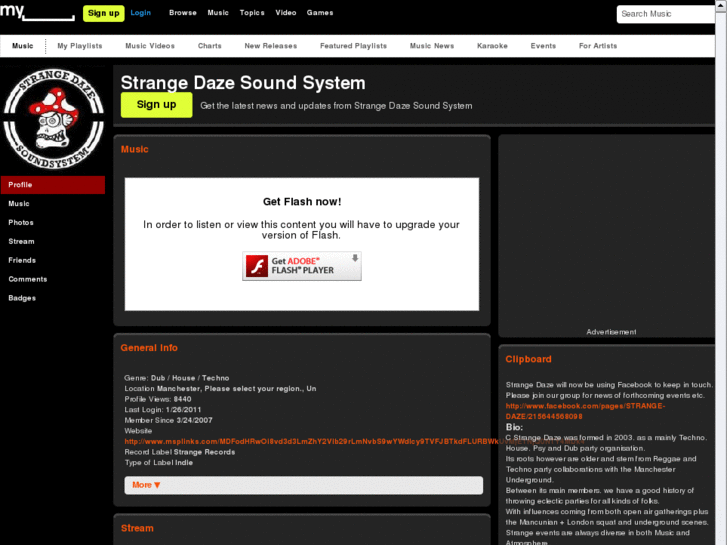This screenshot has height=545, width=727.
Task: Click 'Get Flash now!' heading
Action: pyautogui.click(x=302, y=202)
